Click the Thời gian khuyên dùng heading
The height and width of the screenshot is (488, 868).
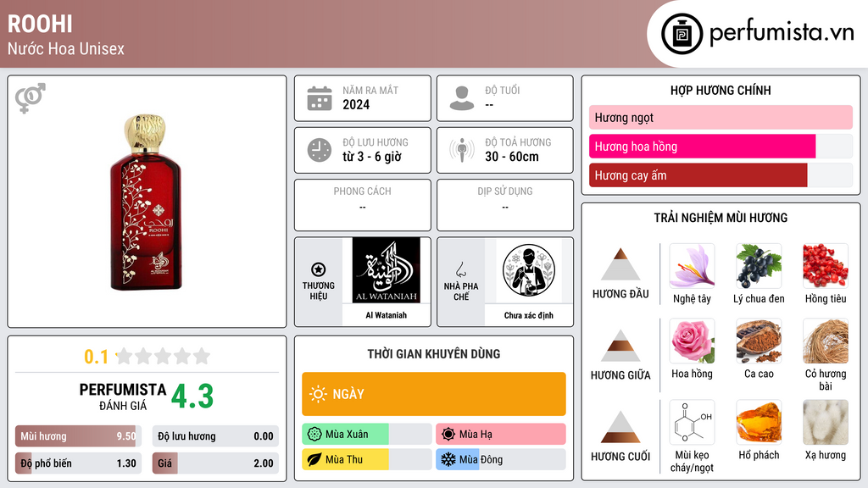coord(434,354)
